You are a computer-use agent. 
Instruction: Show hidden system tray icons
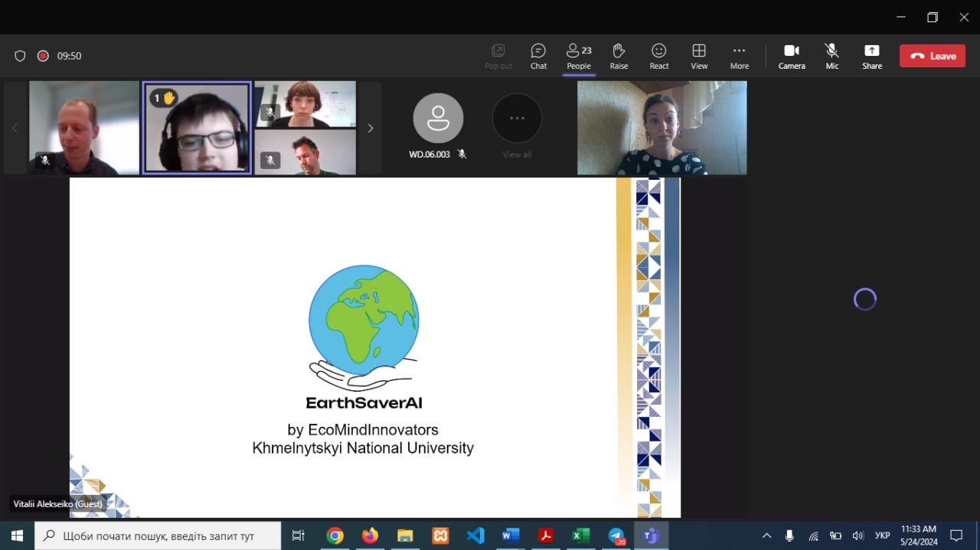tap(766, 535)
